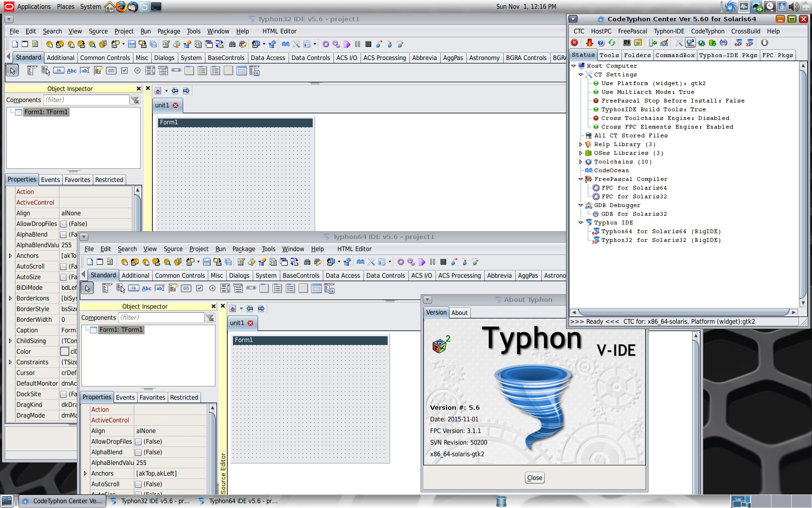Expand BorderIcons property in Typhon32 Object Inspector
This screenshot has width=812, height=508.
[10, 299]
